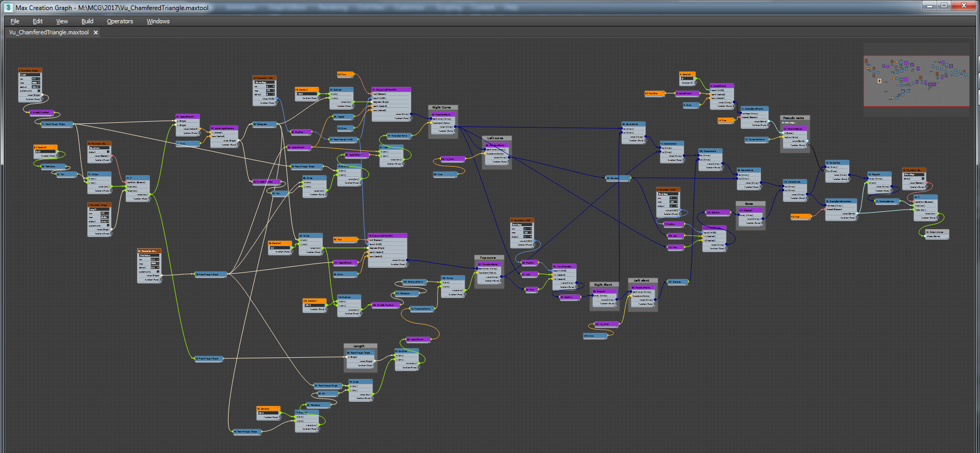The image size is (980, 453).
Task: Select the Pseudo verts group header
Action: pyautogui.click(x=794, y=118)
